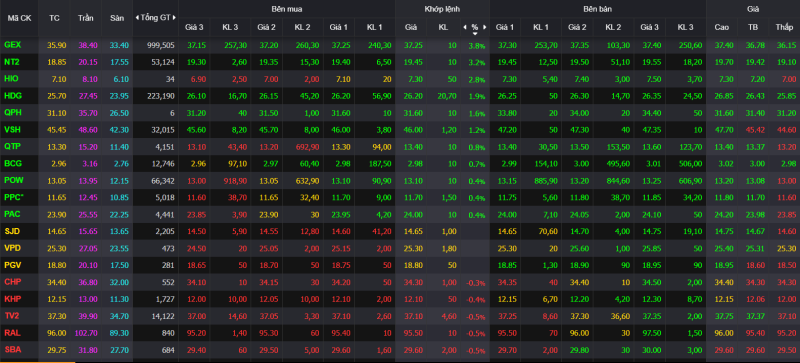Open KHP stock symbol

click(x=12, y=299)
